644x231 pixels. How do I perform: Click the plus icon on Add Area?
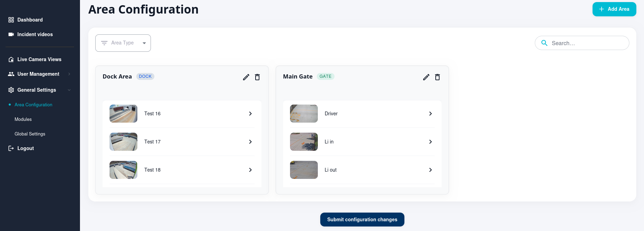click(602, 9)
